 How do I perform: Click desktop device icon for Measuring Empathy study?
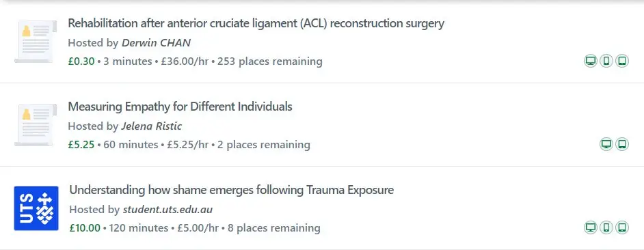tap(606, 145)
